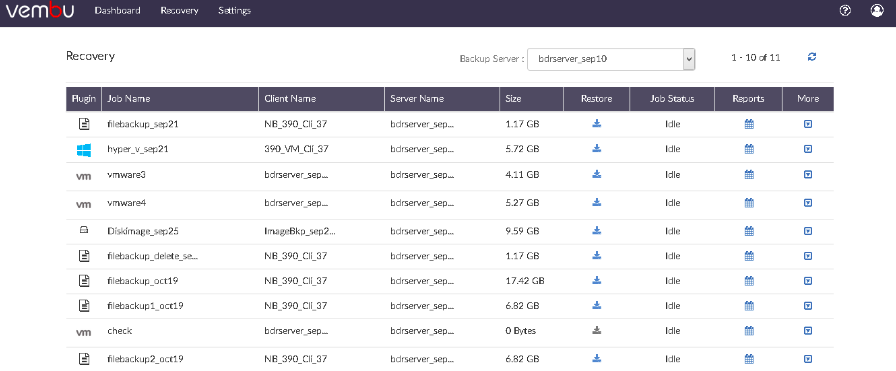Screen dimensions: 896x371
Task: Click the Job Name column header
Action: [x=129, y=98]
